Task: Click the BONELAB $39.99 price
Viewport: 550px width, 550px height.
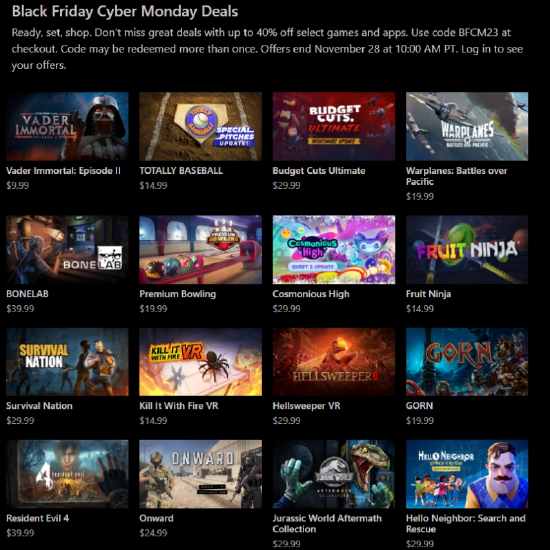Action: [x=20, y=309]
